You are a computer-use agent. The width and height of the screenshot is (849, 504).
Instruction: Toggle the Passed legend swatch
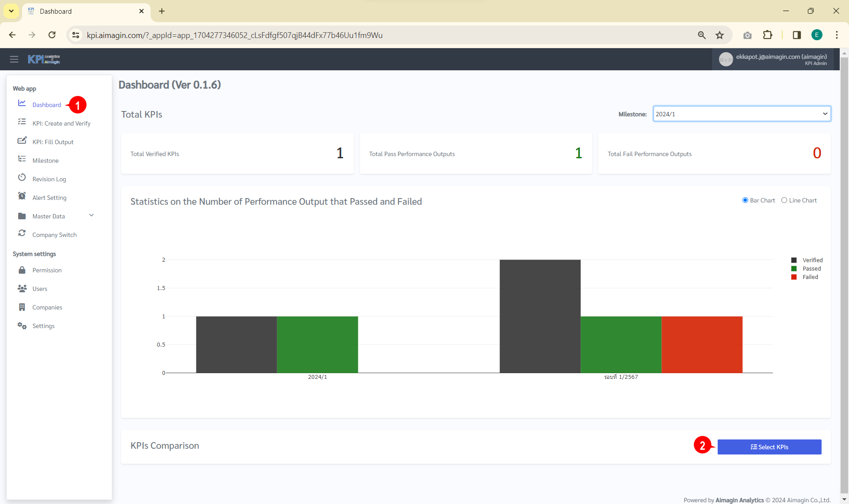(794, 268)
